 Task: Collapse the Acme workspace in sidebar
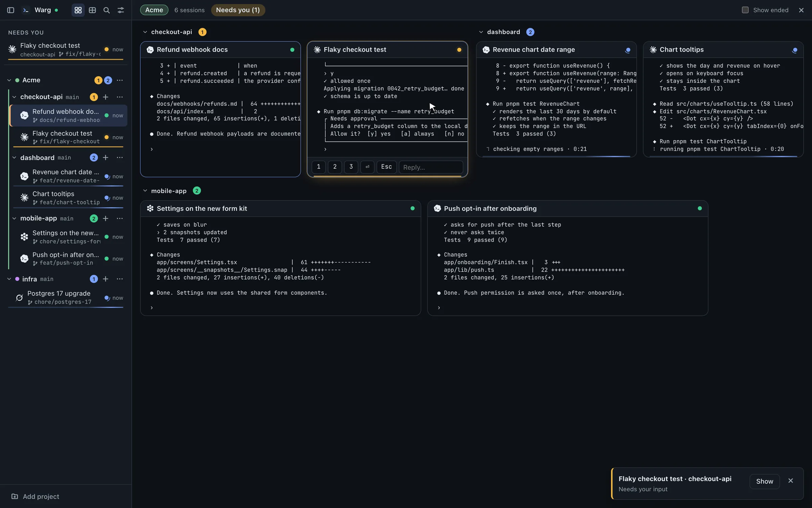coord(9,80)
